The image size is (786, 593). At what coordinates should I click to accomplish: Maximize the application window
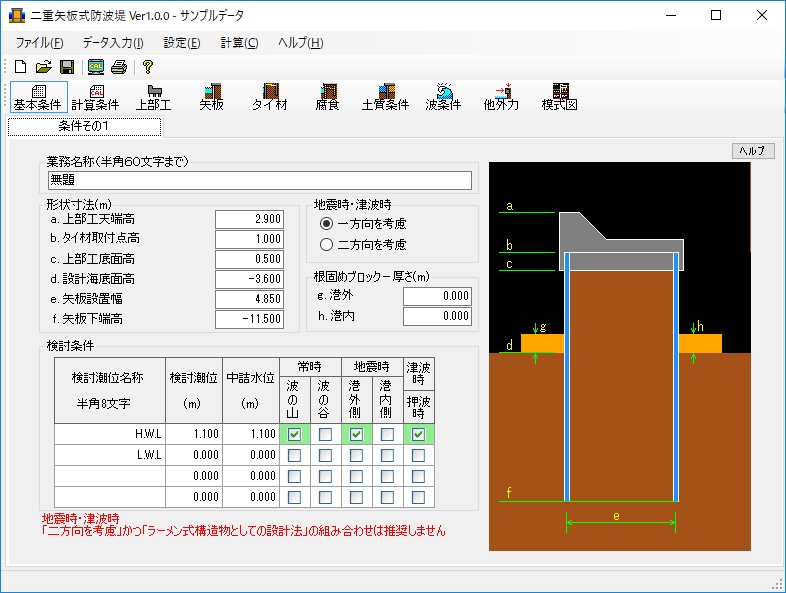(x=716, y=16)
